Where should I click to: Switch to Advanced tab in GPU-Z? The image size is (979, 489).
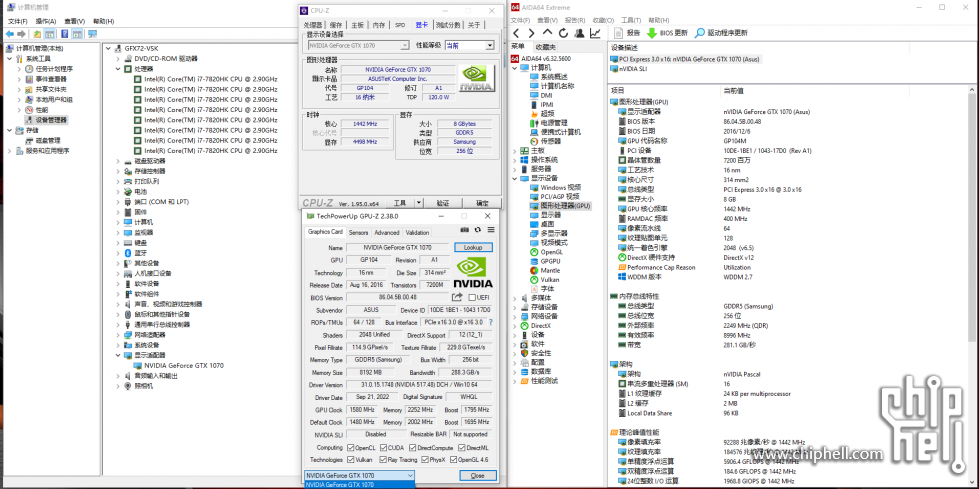click(x=386, y=232)
